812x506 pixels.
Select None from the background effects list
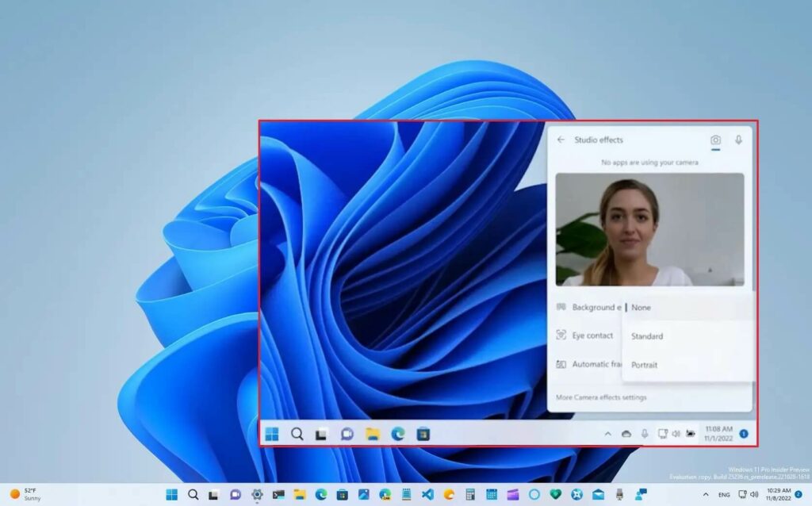click(642, 308)
